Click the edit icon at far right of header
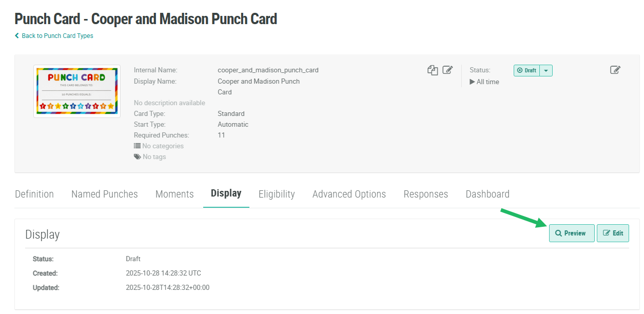The width and height of the screenshot is (644, 314). (615, 70)
